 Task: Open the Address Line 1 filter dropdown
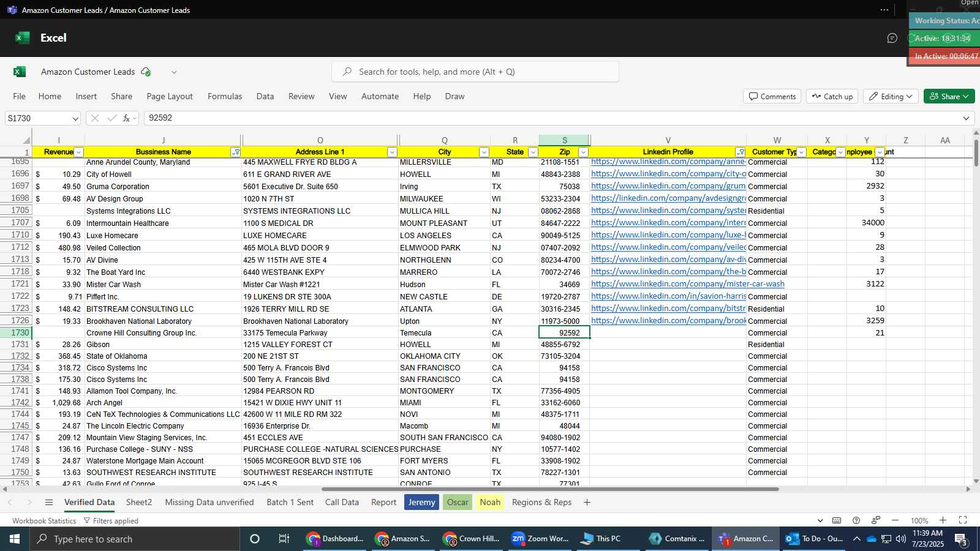point(392,152)
